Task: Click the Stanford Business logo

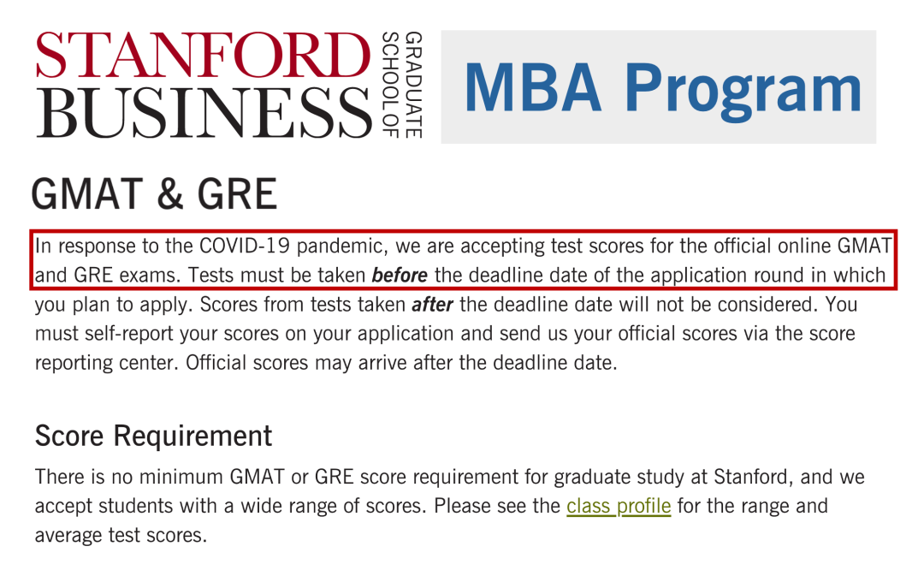Action: click(x=229, y=86)
